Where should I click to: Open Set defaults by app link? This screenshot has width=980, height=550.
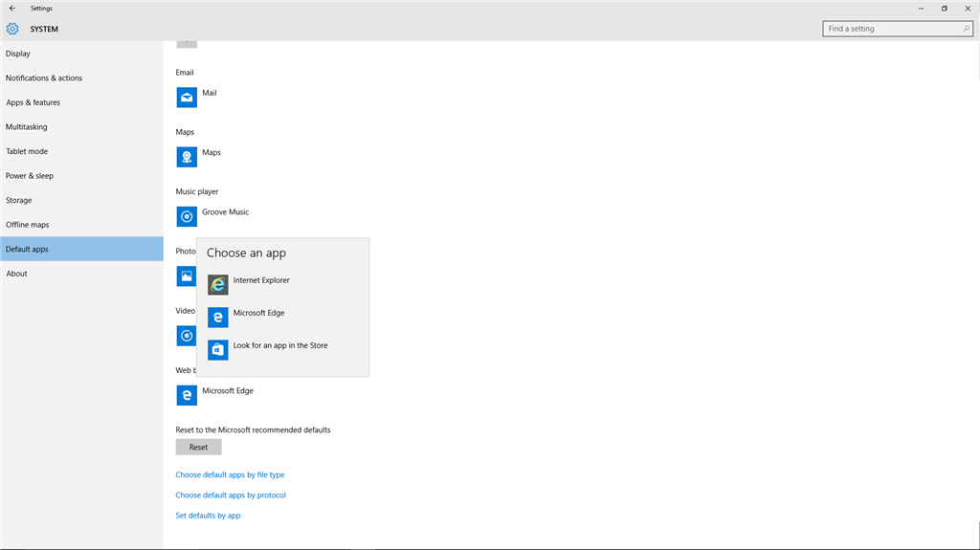(x=208, y=516)
